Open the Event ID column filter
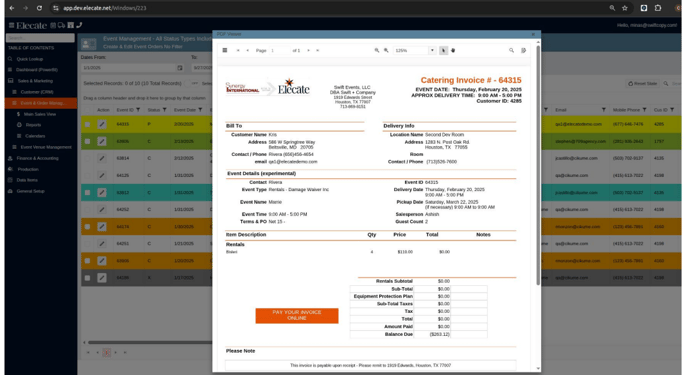 coord(138,110)
